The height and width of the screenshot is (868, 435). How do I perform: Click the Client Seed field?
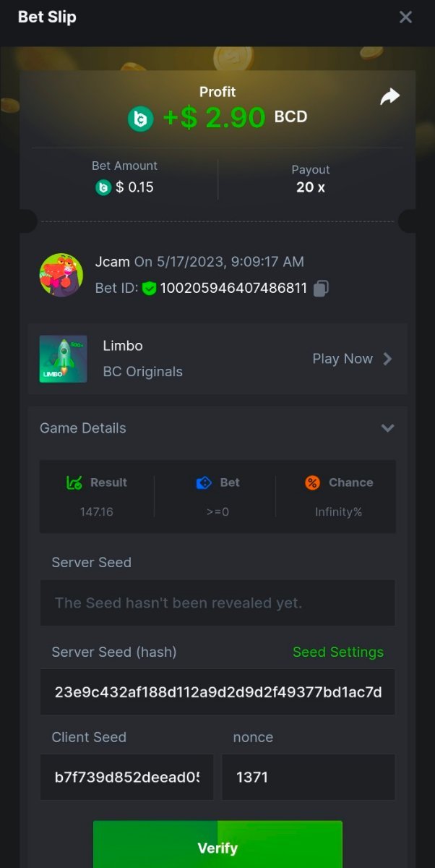tap(126, 778)
